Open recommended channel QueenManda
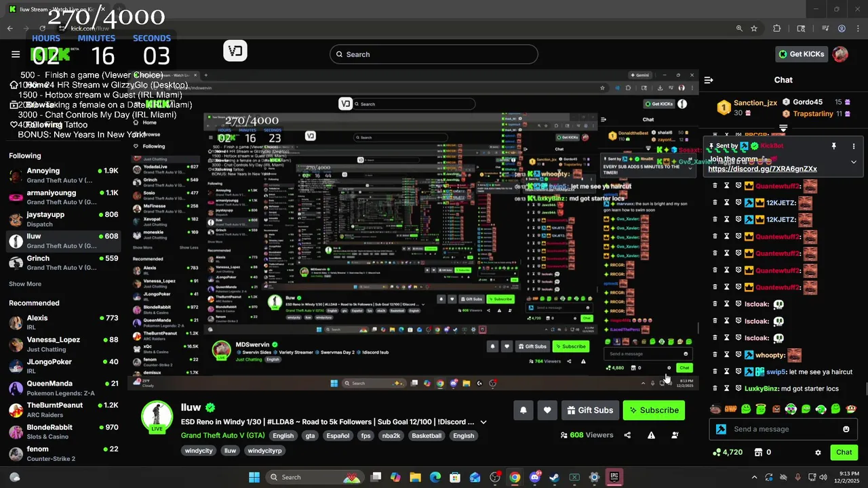868x488 pixels. pos(64,388)
